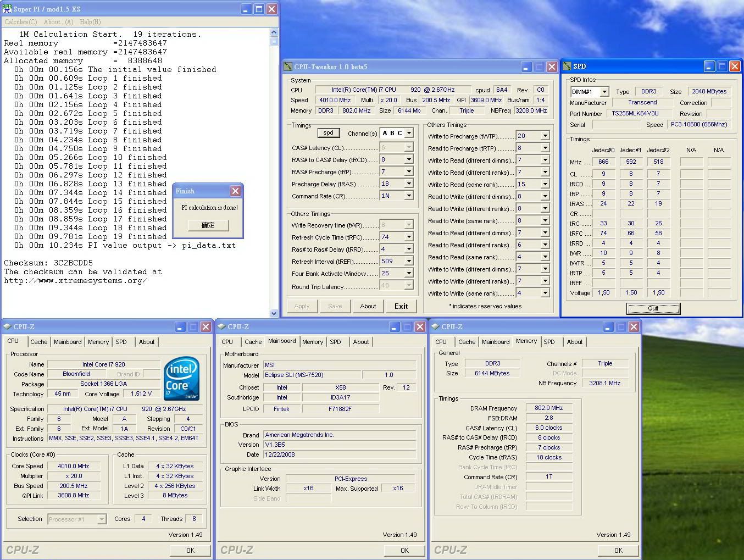Click Quit in the SPD window
This screenshot has width=744, height=560.
(x=653, y=308)
